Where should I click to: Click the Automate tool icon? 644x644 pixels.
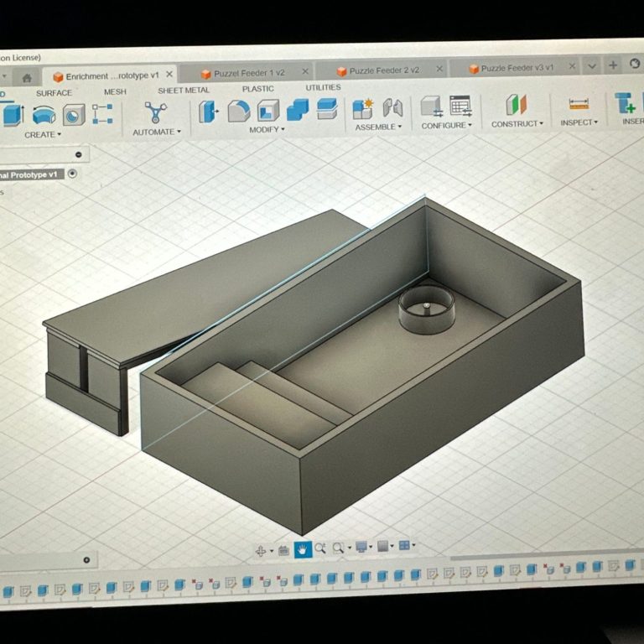click(155, 112)
